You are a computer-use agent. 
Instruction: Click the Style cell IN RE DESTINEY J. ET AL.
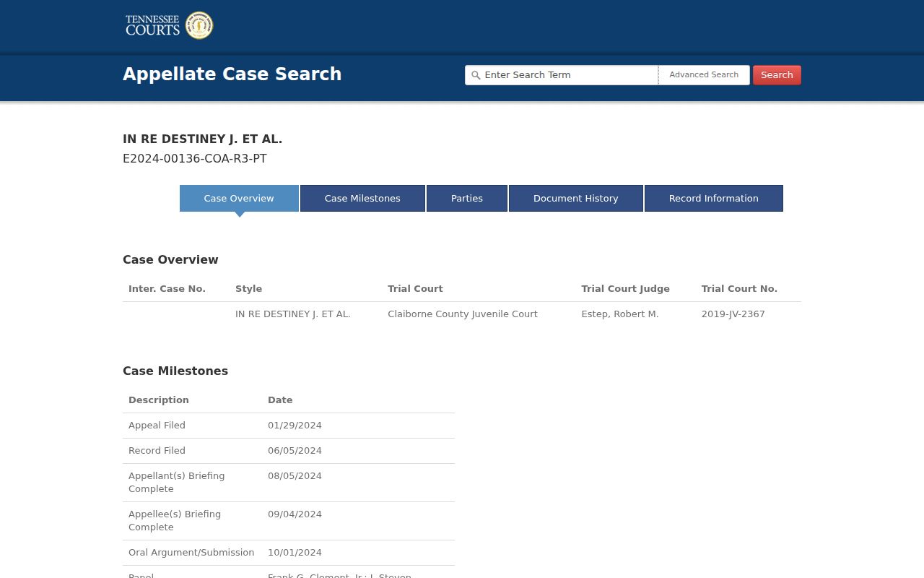click(x=293, y=314)
